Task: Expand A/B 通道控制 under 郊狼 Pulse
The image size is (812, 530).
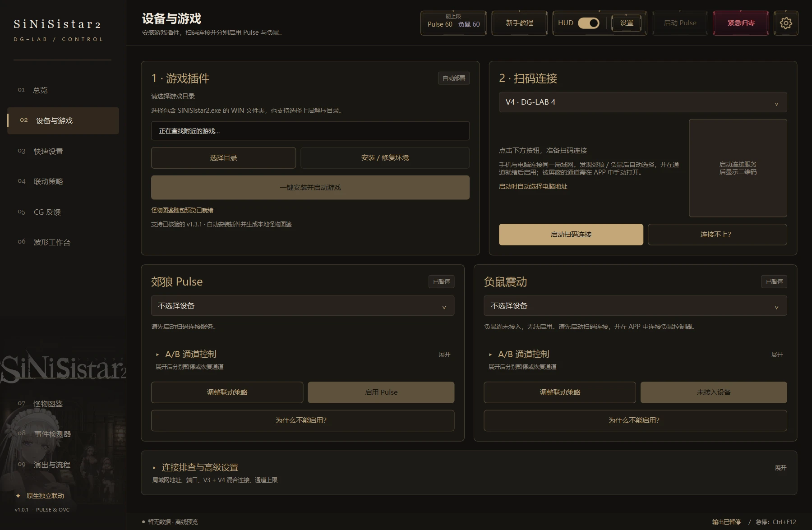Action: click(x=303, y=359)
